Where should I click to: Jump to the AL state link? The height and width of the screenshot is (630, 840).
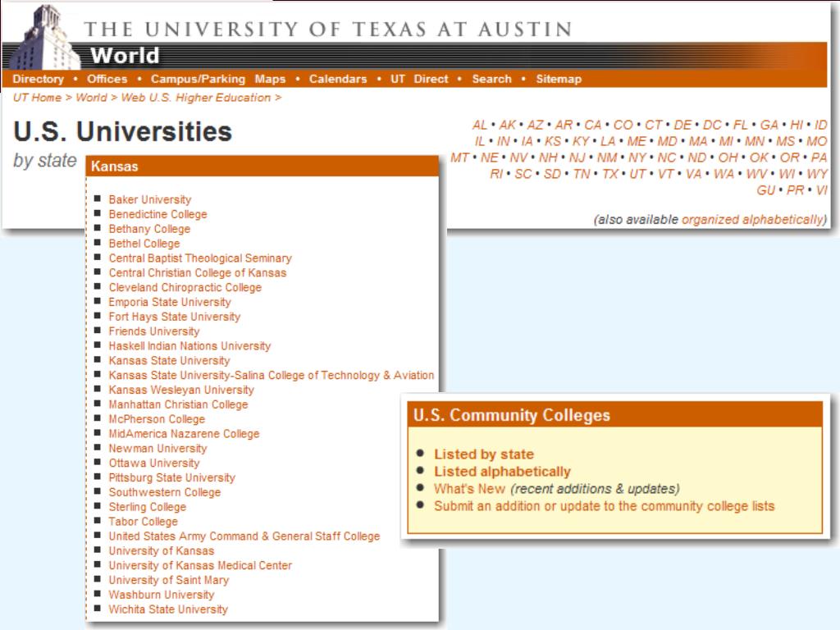pyautogui.click(x=479, y=125)
